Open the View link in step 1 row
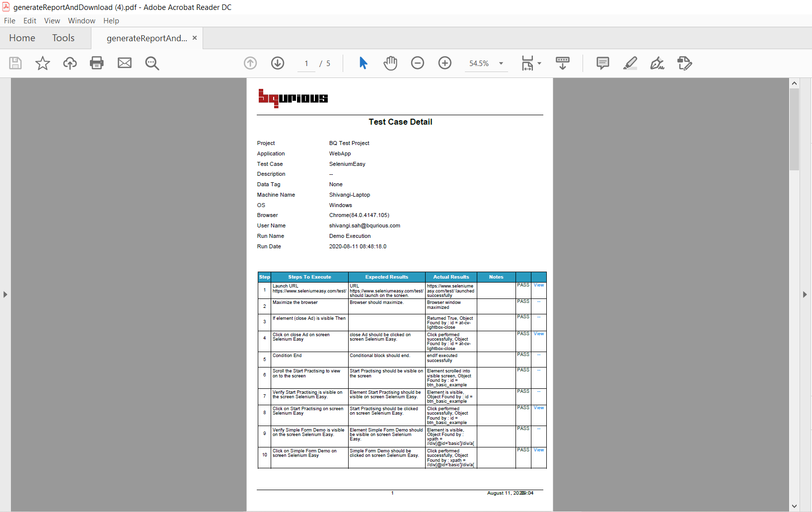Viewport: 812px width, 512px height. (539, 285)
